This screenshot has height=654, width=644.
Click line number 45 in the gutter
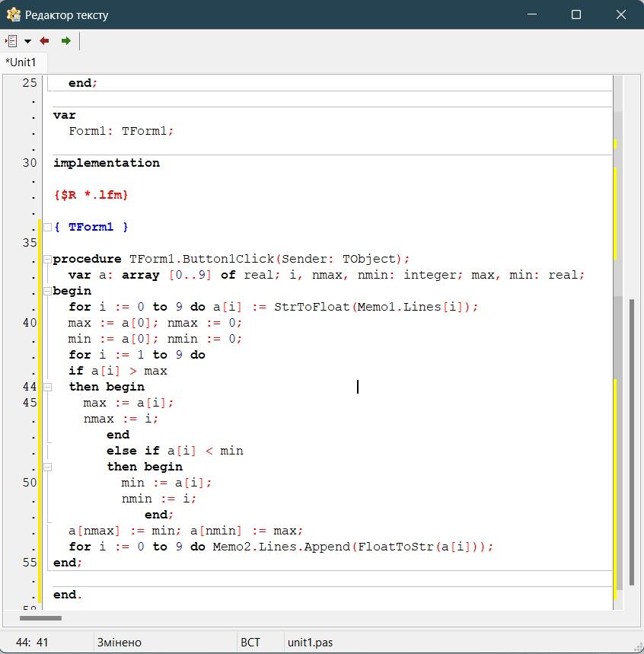click(x=30, y=403)
